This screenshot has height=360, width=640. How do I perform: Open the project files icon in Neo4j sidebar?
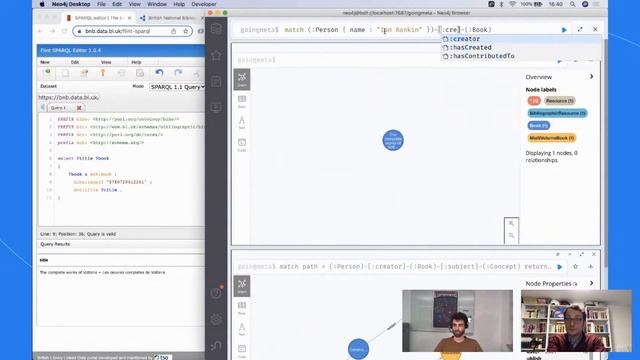coord(216,82)
